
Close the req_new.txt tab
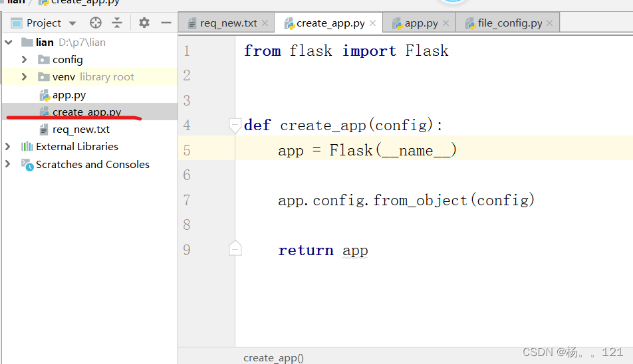[x=265, y=23]
